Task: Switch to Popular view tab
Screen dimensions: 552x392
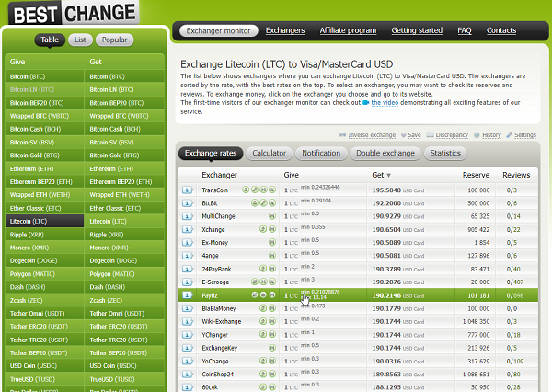Action: coord(114,40)
